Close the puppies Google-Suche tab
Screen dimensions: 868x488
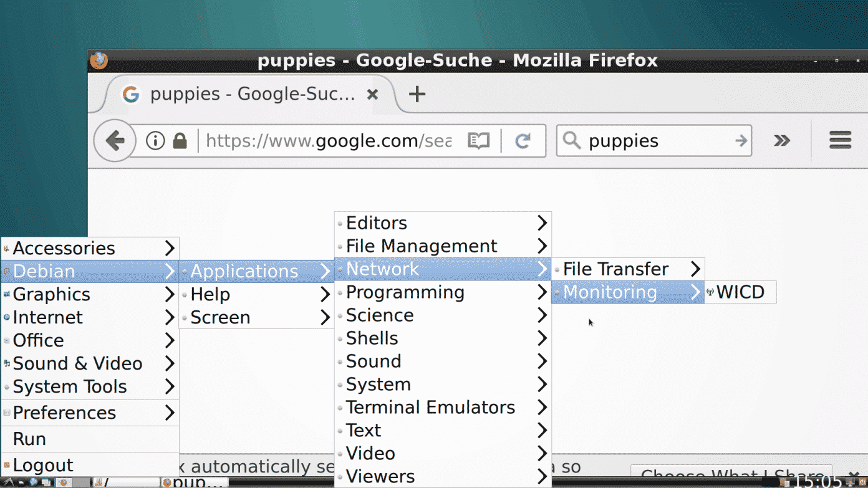[x=372, y=94]
